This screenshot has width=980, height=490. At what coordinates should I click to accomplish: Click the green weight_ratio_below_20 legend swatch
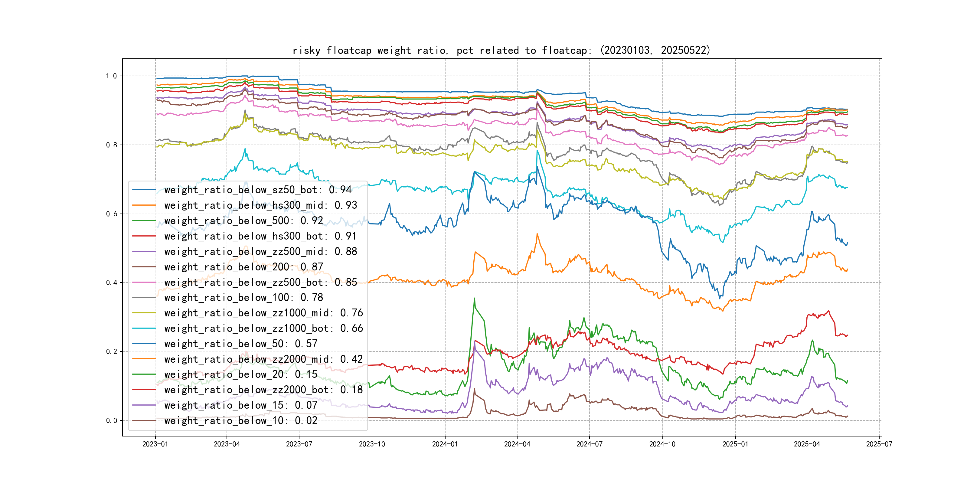[144, 374]
